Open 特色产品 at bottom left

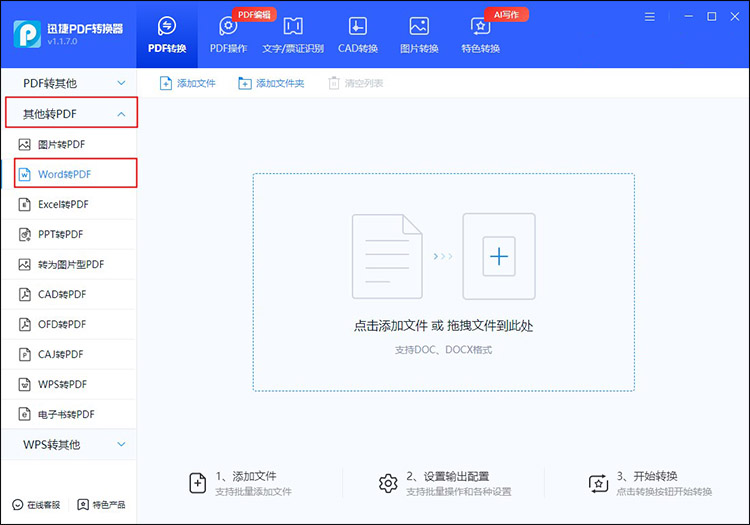(101, 504)
